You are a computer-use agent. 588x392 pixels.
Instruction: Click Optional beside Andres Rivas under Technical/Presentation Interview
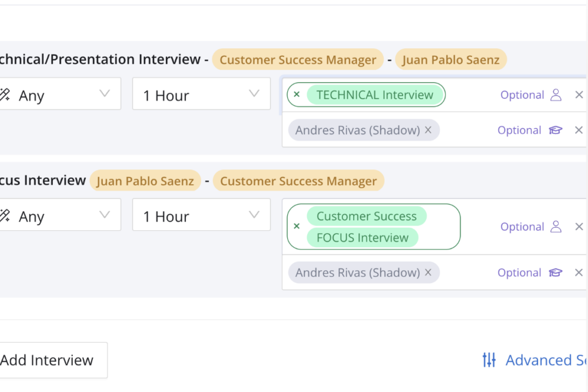[519, 130]
